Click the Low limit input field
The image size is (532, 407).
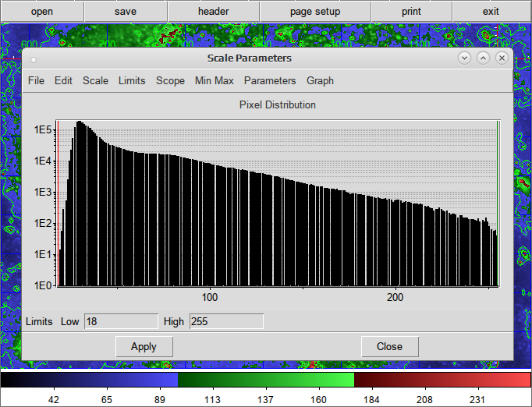tap(121, 321)
